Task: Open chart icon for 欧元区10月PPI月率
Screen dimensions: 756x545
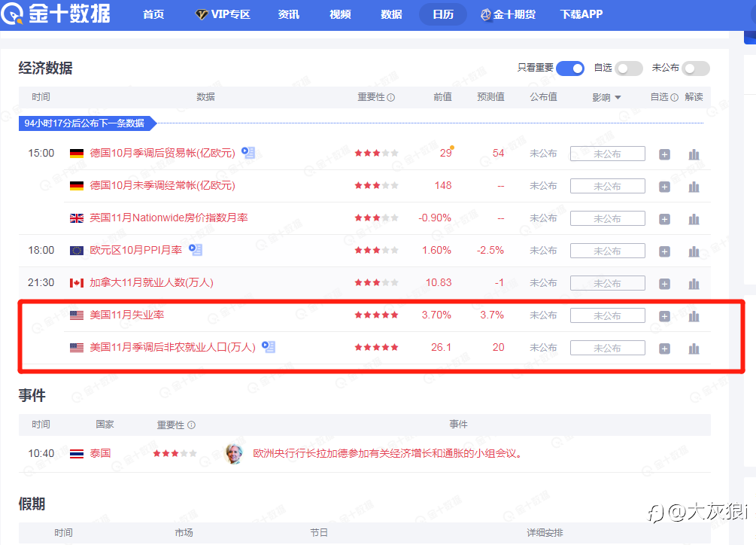Action: pos(694,251)
